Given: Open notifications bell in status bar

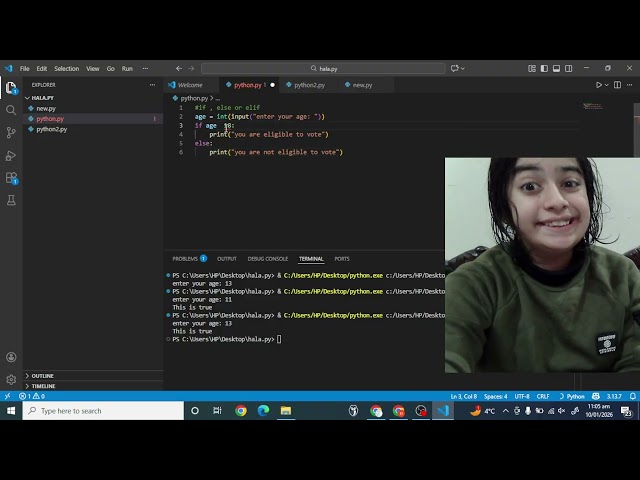Looking at the screenshot, I should pyautogui.click(x=633, y=396).
